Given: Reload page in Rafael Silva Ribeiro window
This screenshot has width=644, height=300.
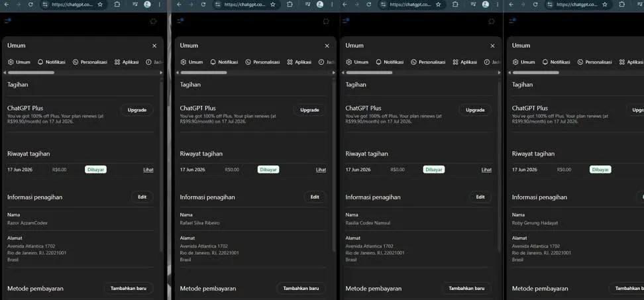Looking at the screenshot, I should pos(203,5).
